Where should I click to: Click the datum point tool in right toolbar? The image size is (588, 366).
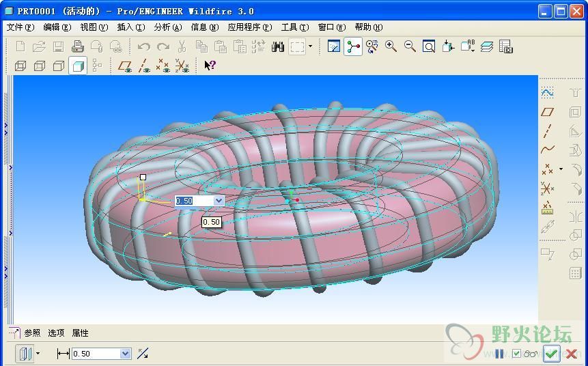[548, 169]
